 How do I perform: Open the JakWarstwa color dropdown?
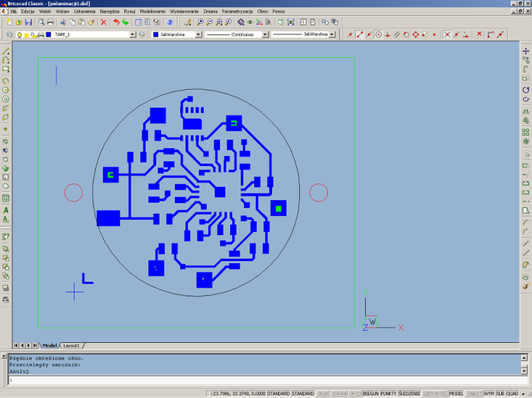point(198,35)
